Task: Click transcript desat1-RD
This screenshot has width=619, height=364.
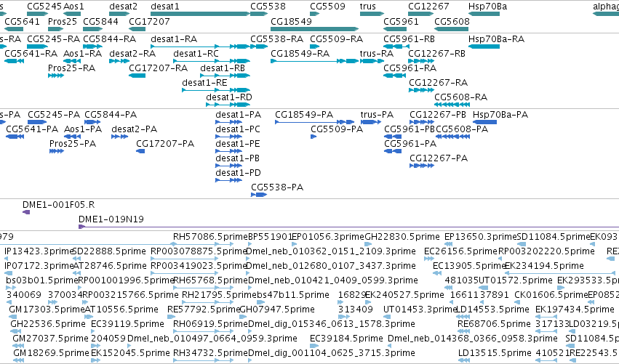Action: point(229,97)
